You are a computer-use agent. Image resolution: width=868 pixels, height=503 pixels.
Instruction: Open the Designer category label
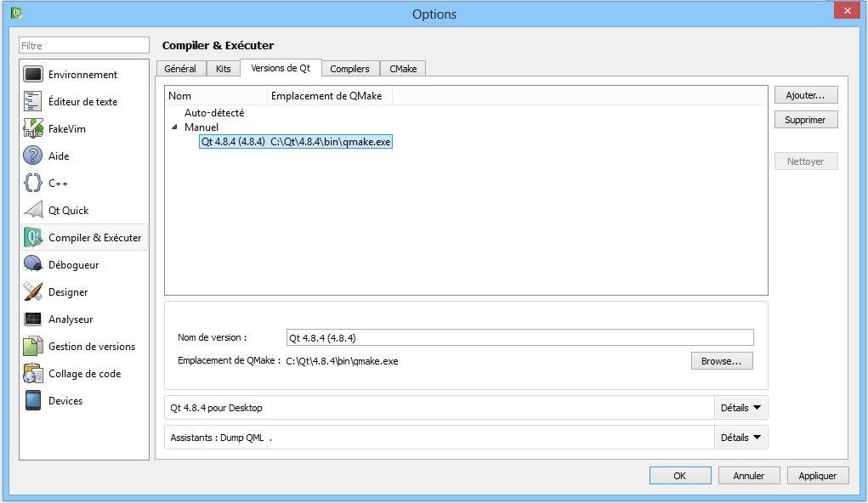click(x=68, y=292)
